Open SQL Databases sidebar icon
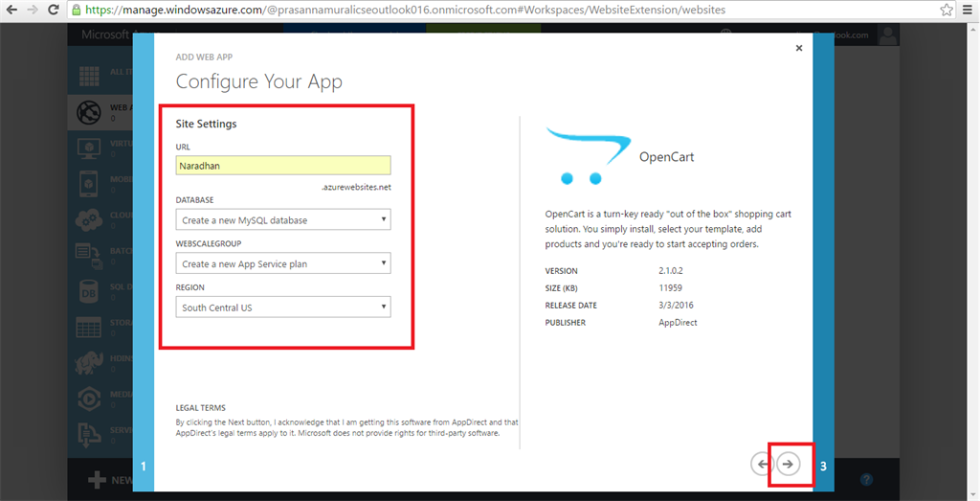Viewport: 980px width, 501px height. (89, 291)
